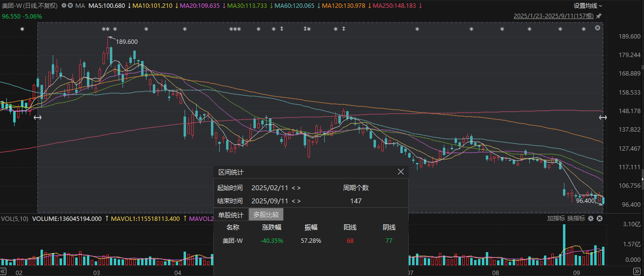Sort by the 振幅 column header
The image size is (644, 276).
pos(311,227)
